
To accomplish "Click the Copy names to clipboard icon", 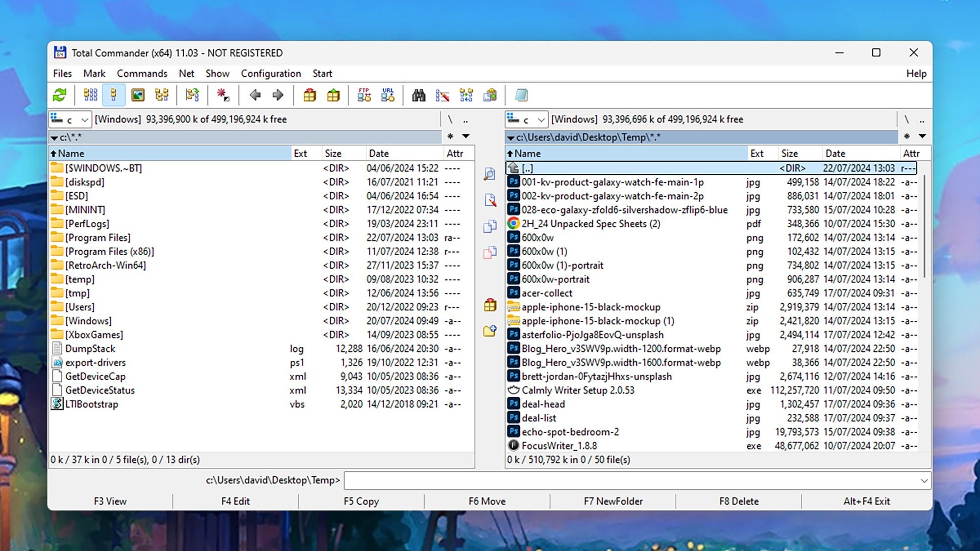I will tap(490, 95).
